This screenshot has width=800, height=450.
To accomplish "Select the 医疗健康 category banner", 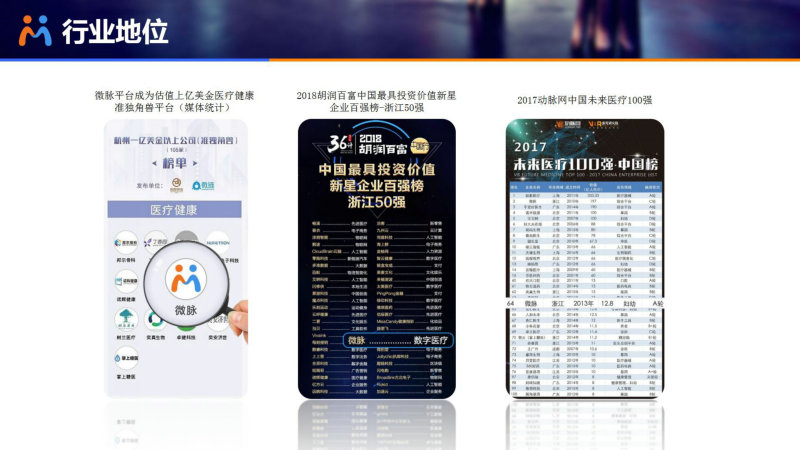I will pyautogui.click(x=174, y=210).
